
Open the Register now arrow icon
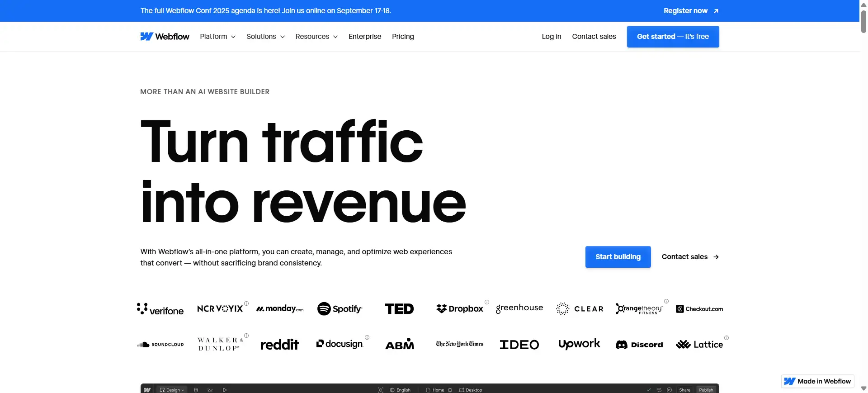point(716,11)
